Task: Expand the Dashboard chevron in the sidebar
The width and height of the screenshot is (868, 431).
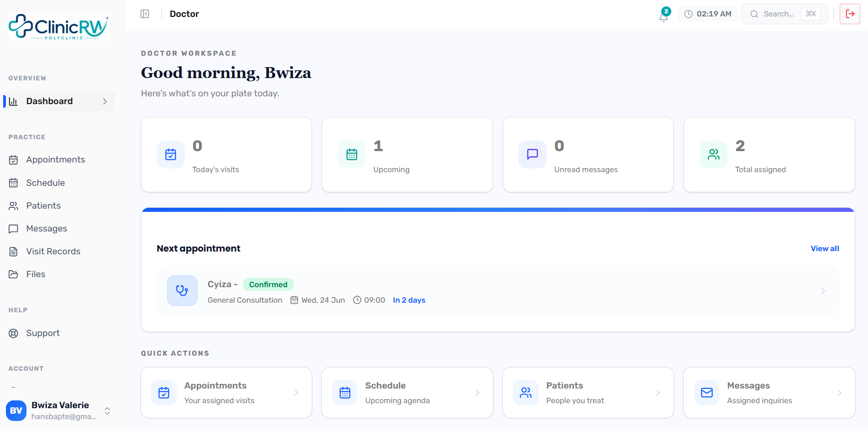Action: click(x=105, y=101)
